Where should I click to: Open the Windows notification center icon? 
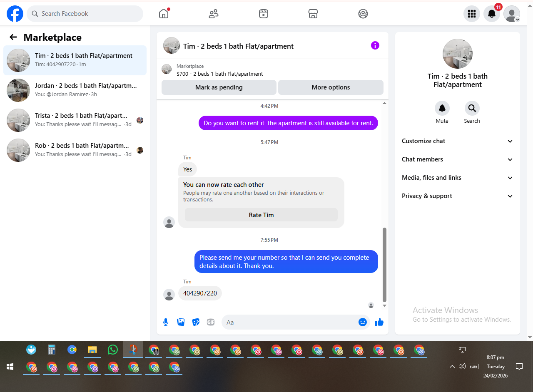point(519,367)
